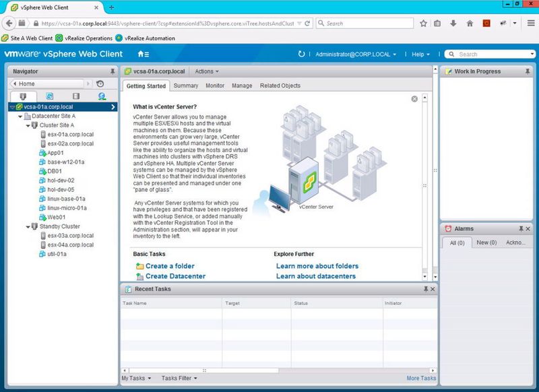Open the vSphere home menu icon
This screenshot has width=539, height=392.
click(143, 55)
